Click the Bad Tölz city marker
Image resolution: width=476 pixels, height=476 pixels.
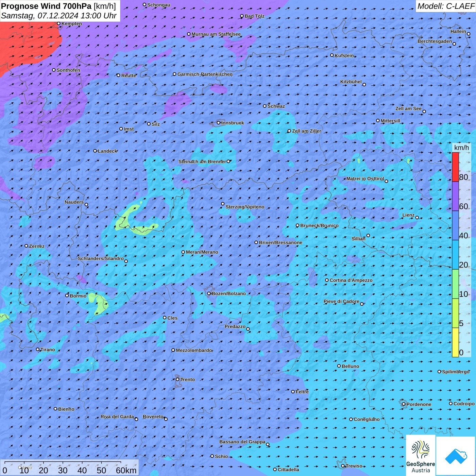click(242, 16)
